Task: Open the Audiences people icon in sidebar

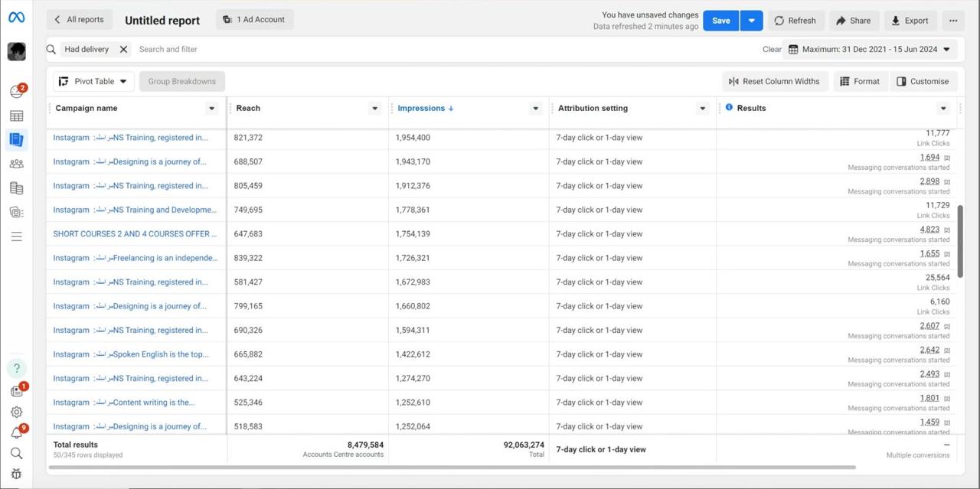Action: click(x=16, y=164)
